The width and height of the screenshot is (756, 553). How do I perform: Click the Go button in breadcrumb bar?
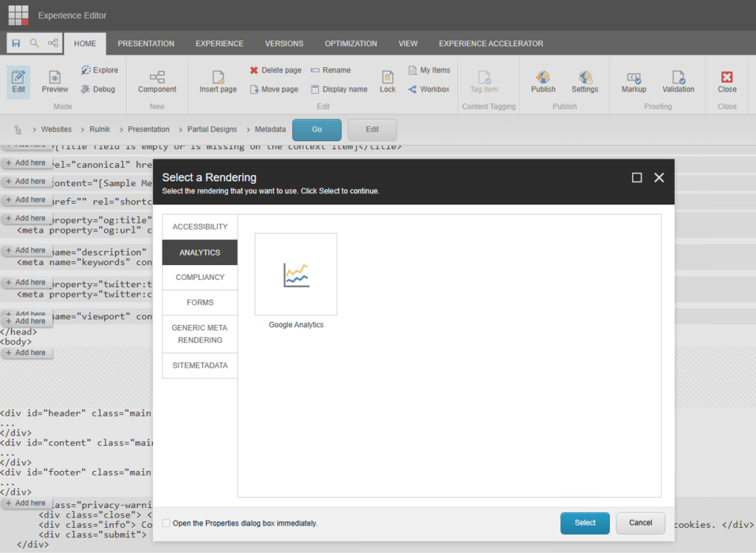coord(317,129)
